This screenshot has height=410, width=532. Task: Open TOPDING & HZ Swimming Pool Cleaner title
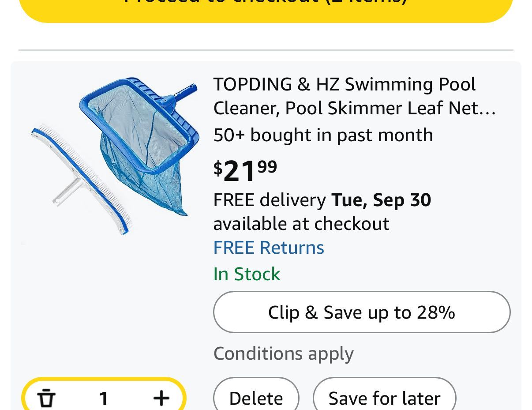(x=344, y=96)
